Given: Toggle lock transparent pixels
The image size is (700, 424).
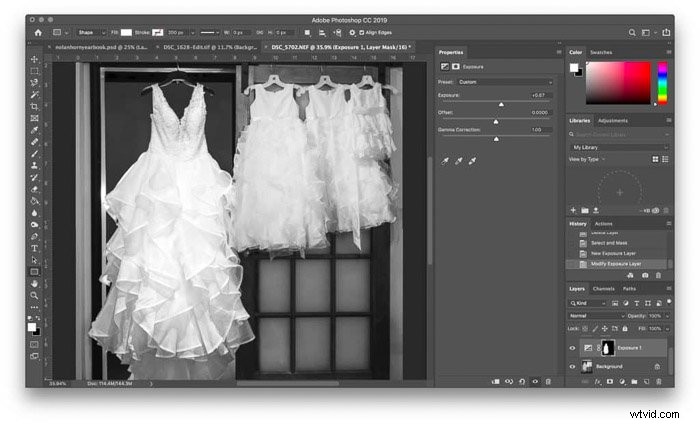Looking at the screenshot, I should (585, 329).
